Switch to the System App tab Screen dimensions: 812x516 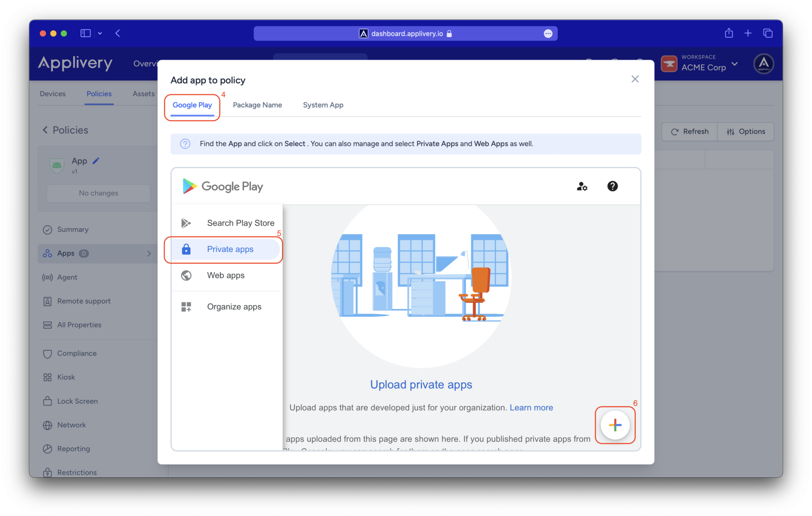(x=323, y=105)
